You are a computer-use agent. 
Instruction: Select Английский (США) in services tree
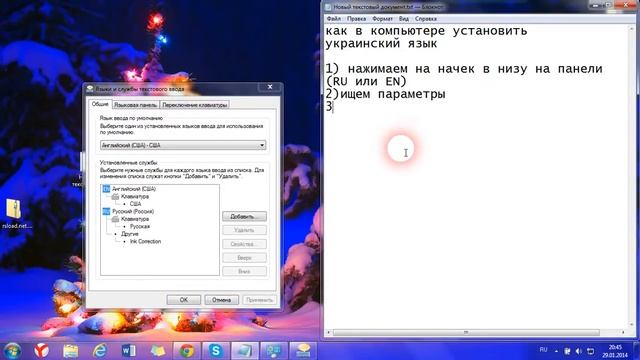pos(133,189)
